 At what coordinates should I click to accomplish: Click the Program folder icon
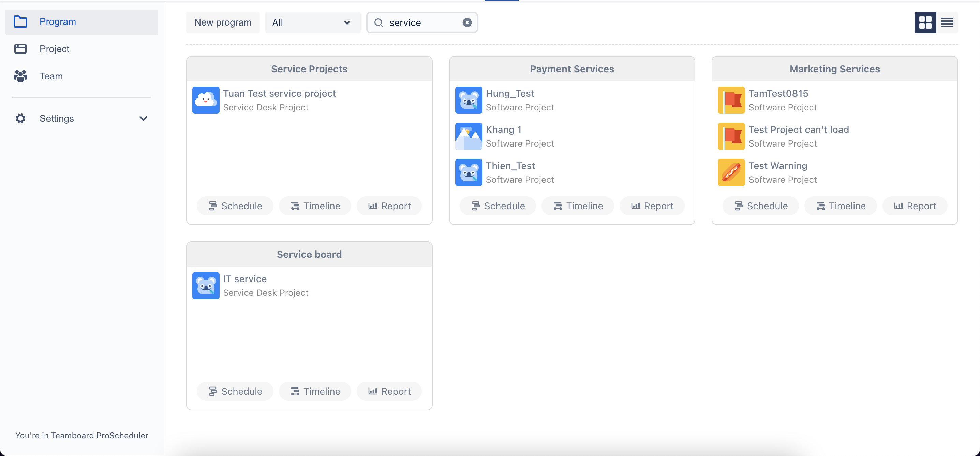(x=20, y=22)
